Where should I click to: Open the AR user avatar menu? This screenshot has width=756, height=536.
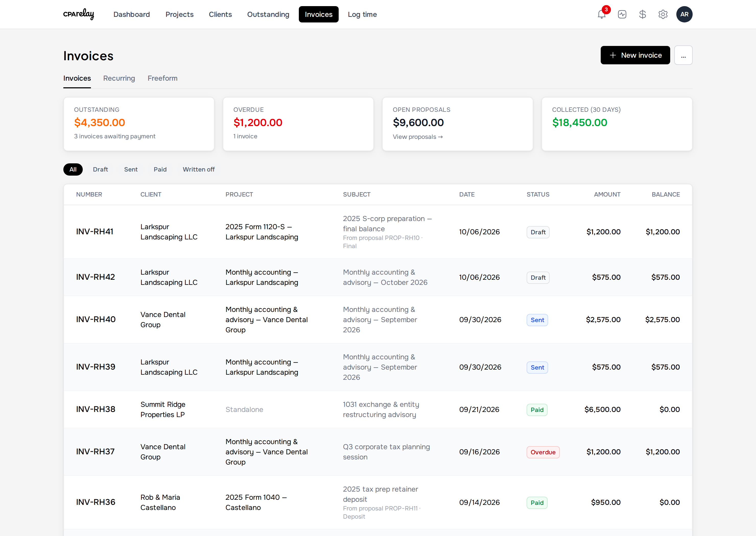click(x=684, y=14)
